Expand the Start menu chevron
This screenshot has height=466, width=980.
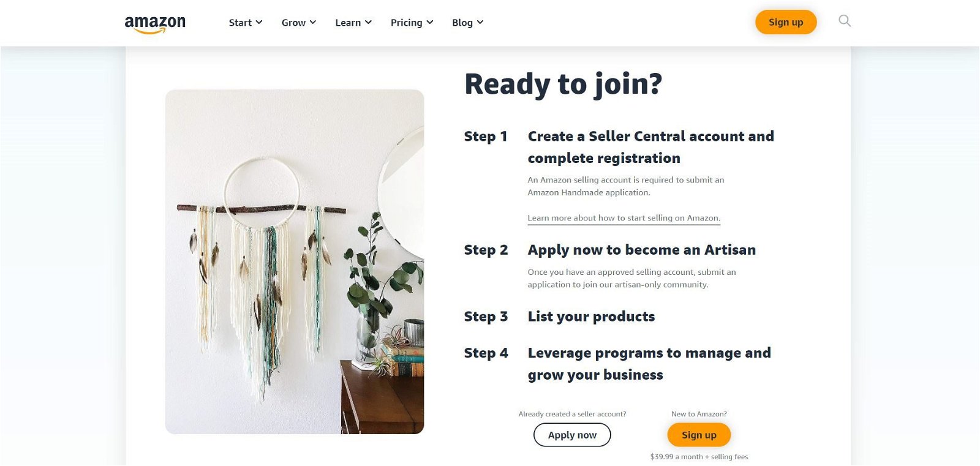[259, 22]
